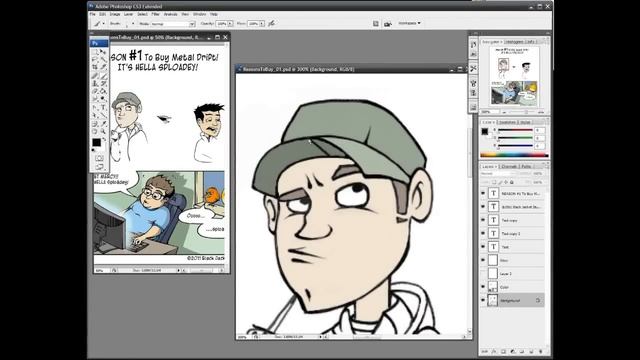Open the layer Opacity dropdown in the Layers panel
This screenshot has height=360, width=640.
tap(538, 173)
